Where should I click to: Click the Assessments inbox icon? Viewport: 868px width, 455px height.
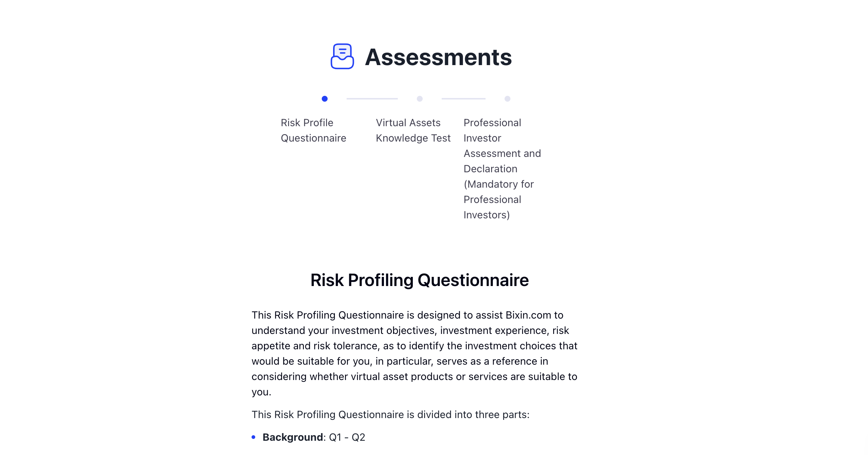tap(342, 56)
